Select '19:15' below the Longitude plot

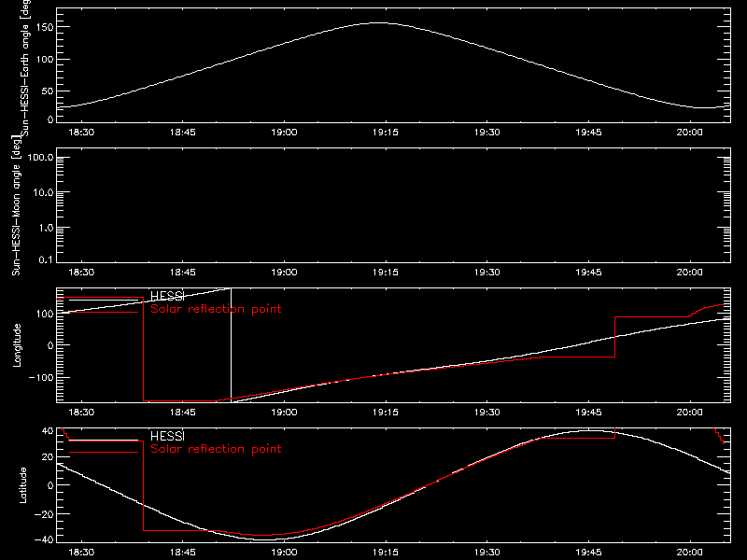386,413
